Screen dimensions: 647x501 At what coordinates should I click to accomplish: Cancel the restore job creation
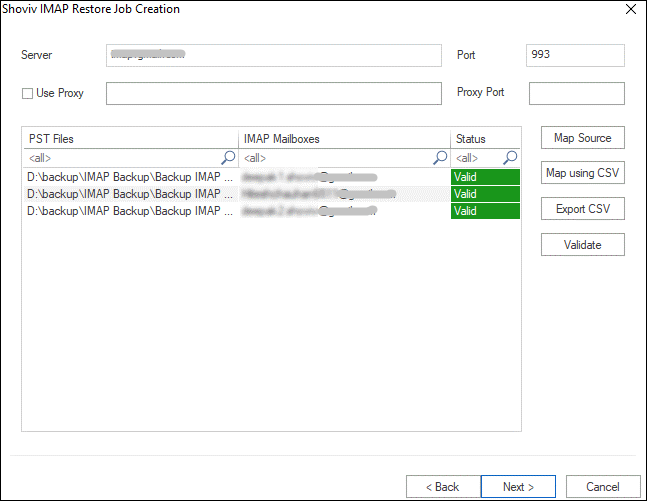pyautogui.click(x=603, y=487)
